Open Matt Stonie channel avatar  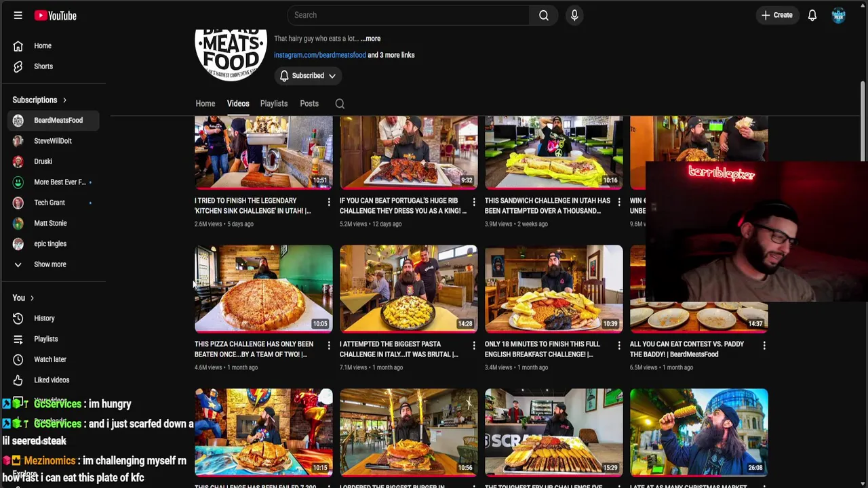[x=18, y=223]
